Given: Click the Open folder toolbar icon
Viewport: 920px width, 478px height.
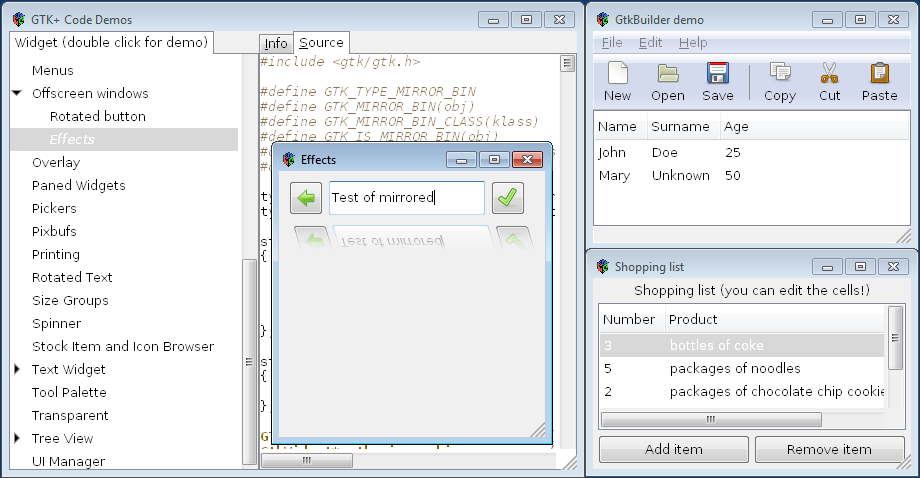Looking at the screenshot, I should tap(667, 74).
